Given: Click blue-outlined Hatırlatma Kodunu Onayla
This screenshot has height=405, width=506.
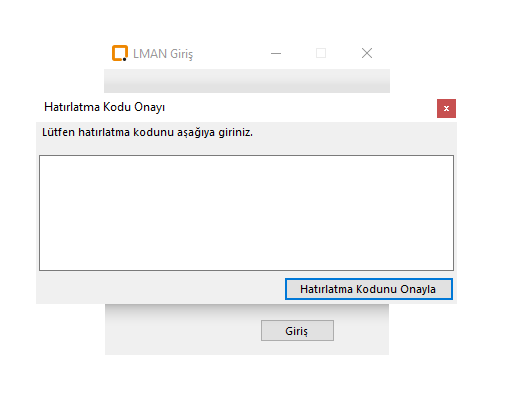Looking at the screenshot, I should point(369,289).
